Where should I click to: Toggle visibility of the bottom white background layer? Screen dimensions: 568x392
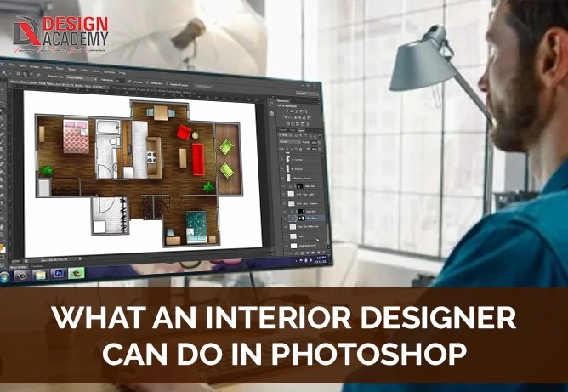(287, 246)
